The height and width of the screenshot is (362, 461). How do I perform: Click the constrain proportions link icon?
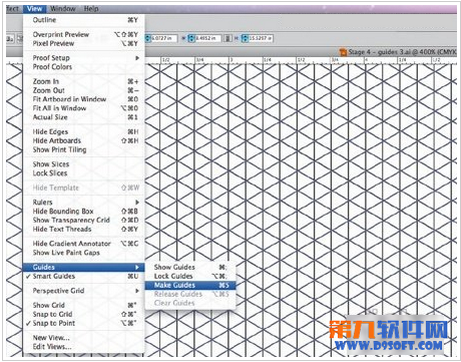tap(228, 38)
